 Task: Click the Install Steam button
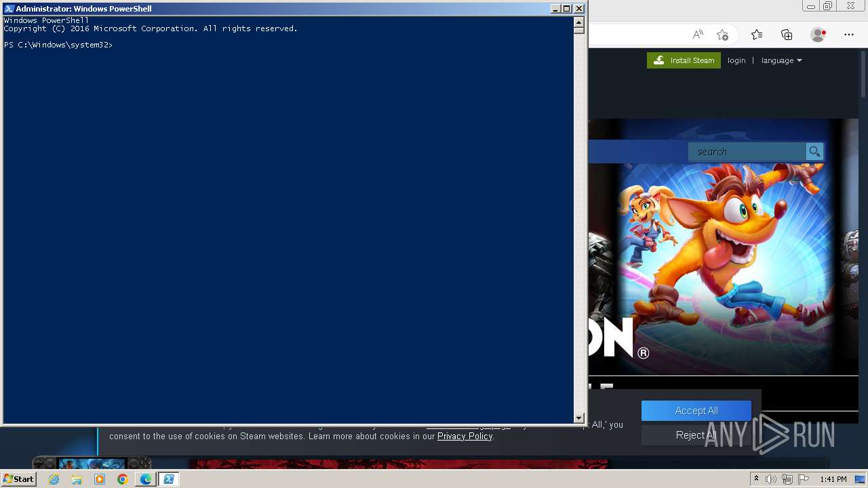[684, 60]
